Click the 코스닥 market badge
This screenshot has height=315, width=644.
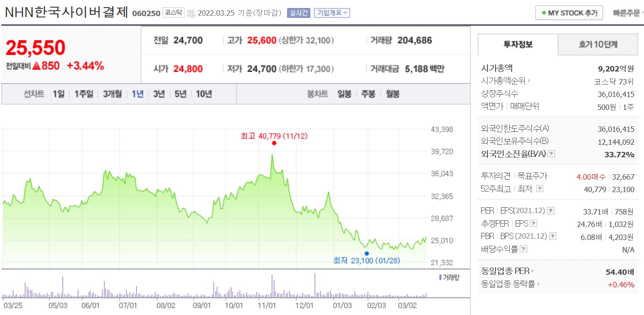[x=174, y=13]
